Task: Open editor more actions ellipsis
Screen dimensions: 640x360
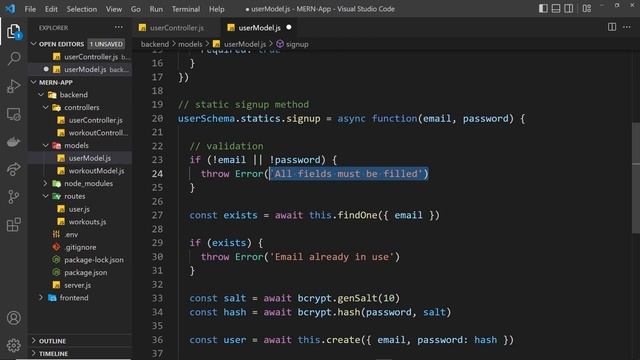Action: (627, 27)
